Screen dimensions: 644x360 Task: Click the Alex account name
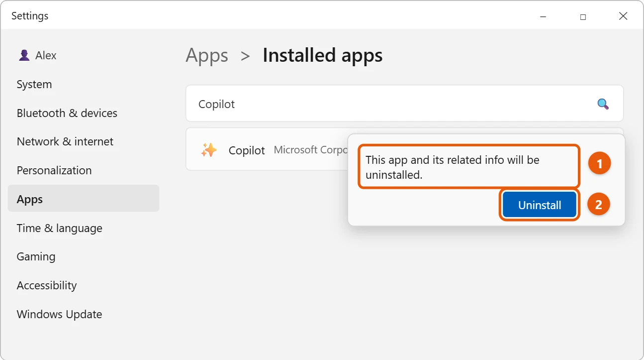pyautogui.click(x=46, y=55)
